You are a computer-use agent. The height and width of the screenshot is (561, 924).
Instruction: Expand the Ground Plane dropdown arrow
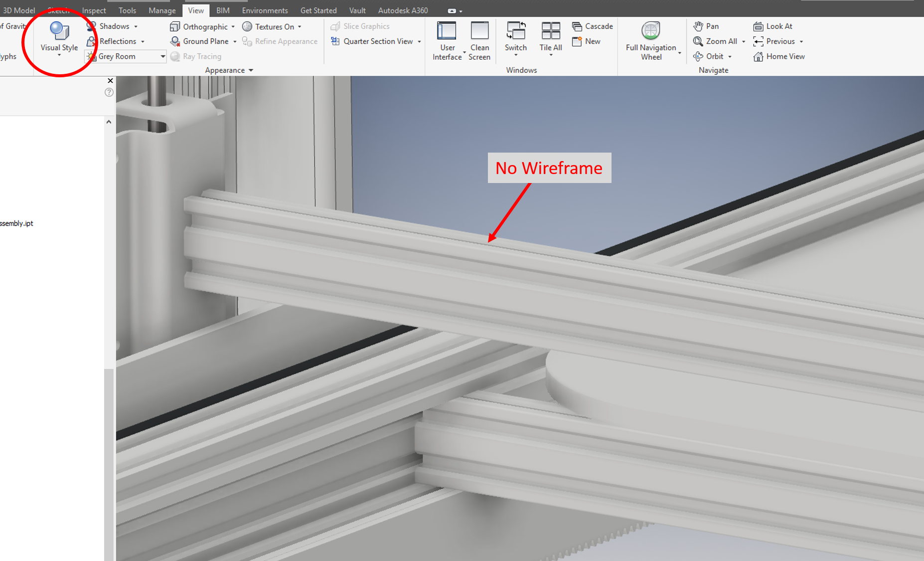click(x=235, y=42)
